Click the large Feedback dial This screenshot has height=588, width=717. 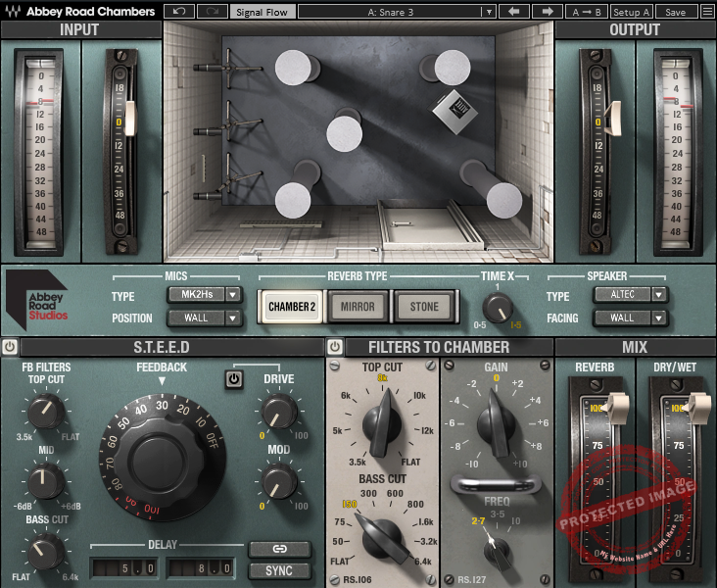(163, 457)
